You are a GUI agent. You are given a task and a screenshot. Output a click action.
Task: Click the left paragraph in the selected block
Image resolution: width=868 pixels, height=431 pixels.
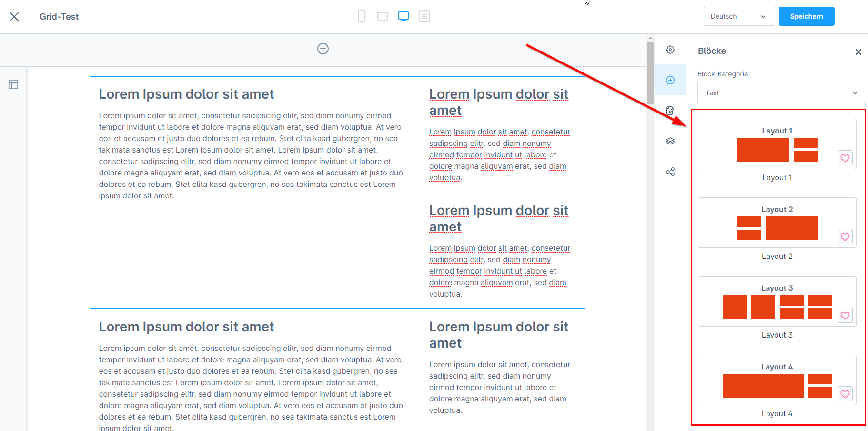251,155
